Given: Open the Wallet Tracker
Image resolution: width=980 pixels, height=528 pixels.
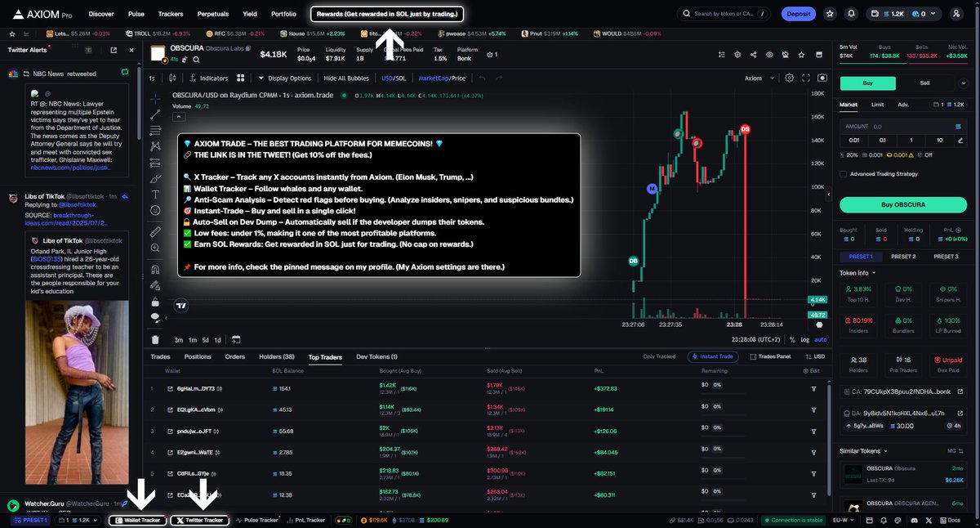Looking at the screenshot, I should click(139, 520).
